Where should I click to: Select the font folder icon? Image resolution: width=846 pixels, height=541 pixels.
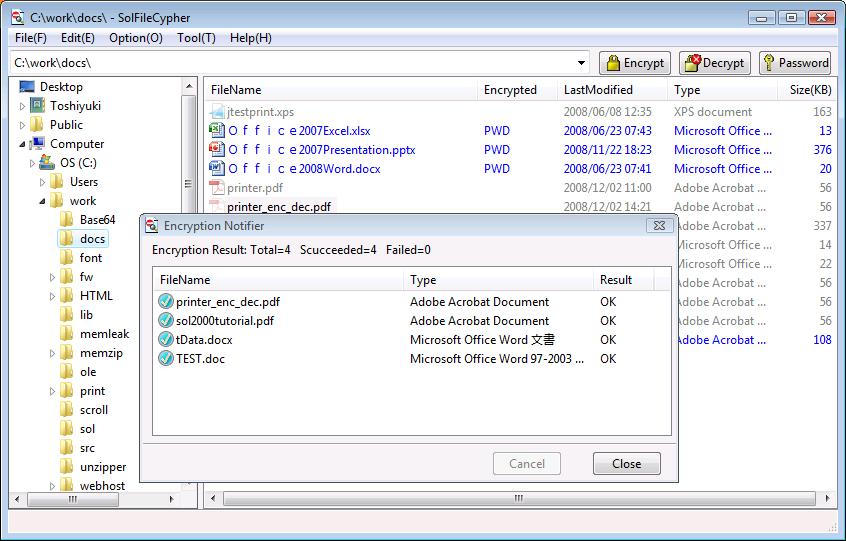[66, 258]
